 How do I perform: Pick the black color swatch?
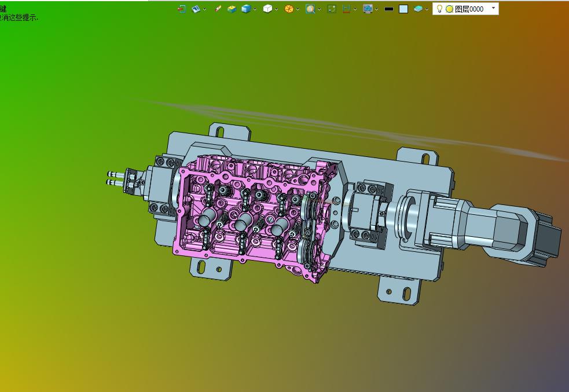pyautogui.click(x=389, y=9)
